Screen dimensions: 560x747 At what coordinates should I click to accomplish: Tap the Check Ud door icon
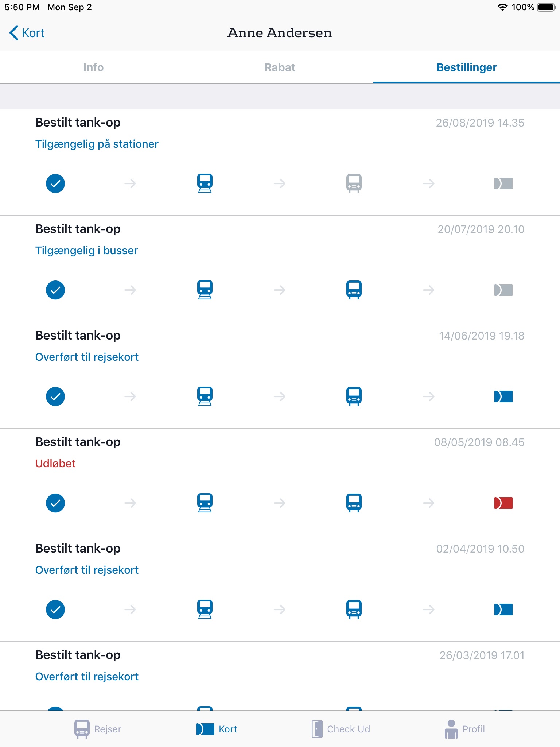(x=316, y=728)
